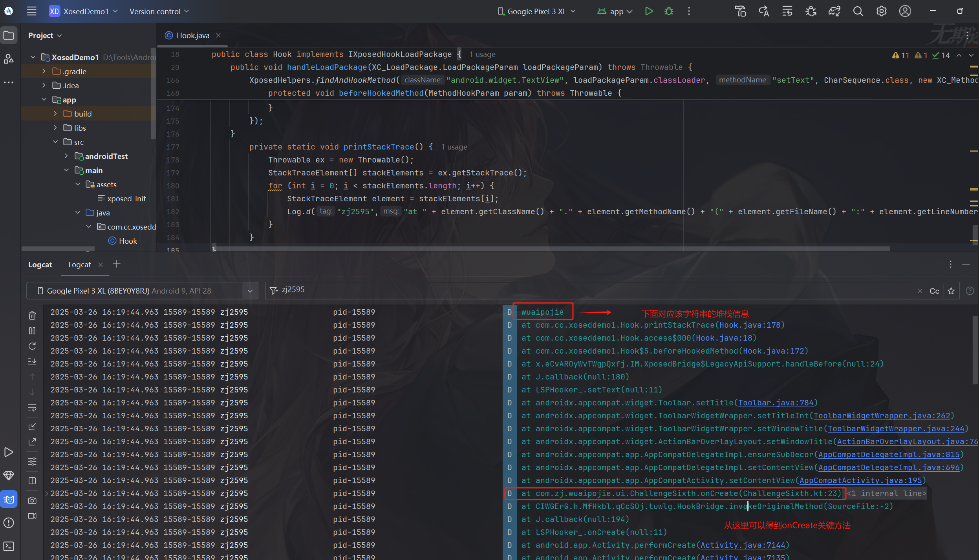Favorite the zj2595 filter with the star
The height and width of the screenshot is (560, 979).
tap(951, 291)
